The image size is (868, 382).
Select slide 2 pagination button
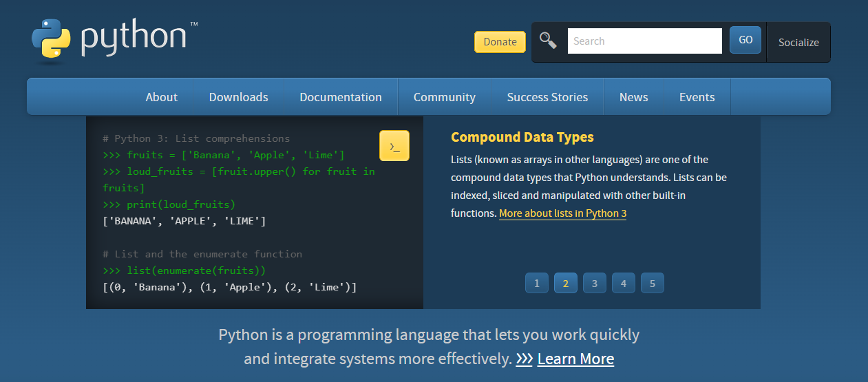click(566, 283)
